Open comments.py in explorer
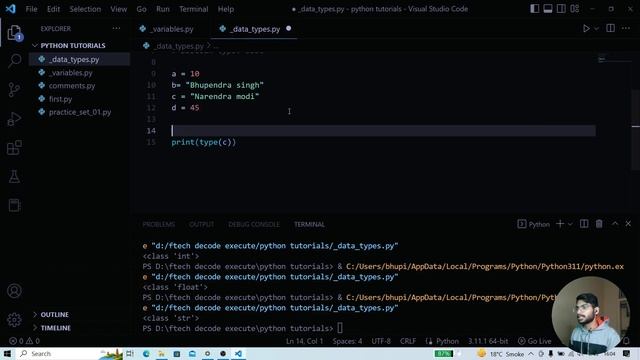The height and width of the screenshot is (360, 640). [80, 86]
